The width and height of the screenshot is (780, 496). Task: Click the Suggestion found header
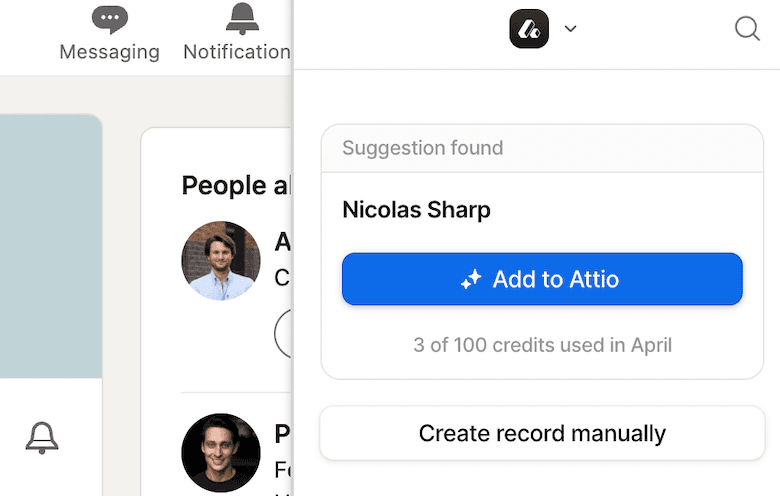tap(422, 148)
